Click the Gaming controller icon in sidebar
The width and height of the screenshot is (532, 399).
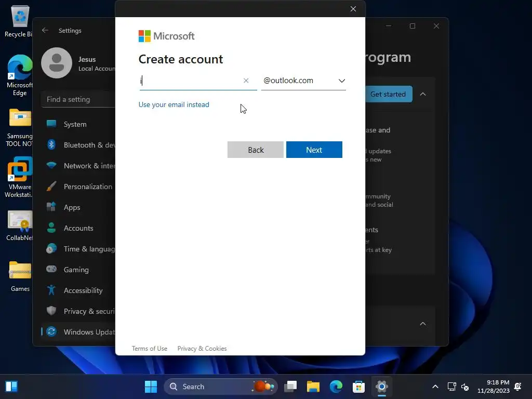(51, 269)
